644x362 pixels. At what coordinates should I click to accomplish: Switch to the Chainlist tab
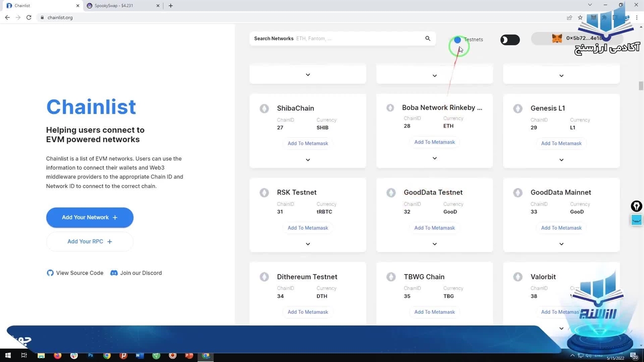[43, 6]
